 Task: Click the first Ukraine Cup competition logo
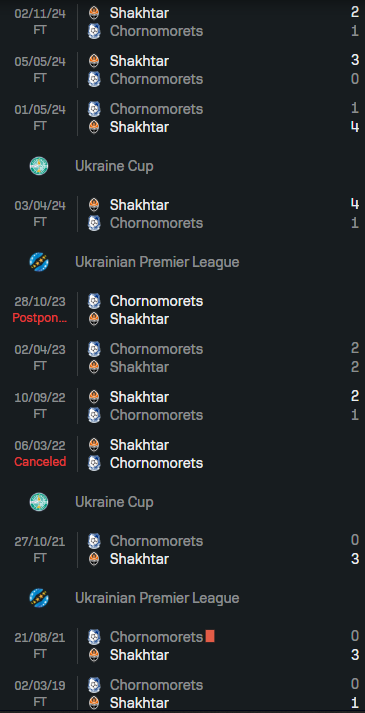[39, 166]
